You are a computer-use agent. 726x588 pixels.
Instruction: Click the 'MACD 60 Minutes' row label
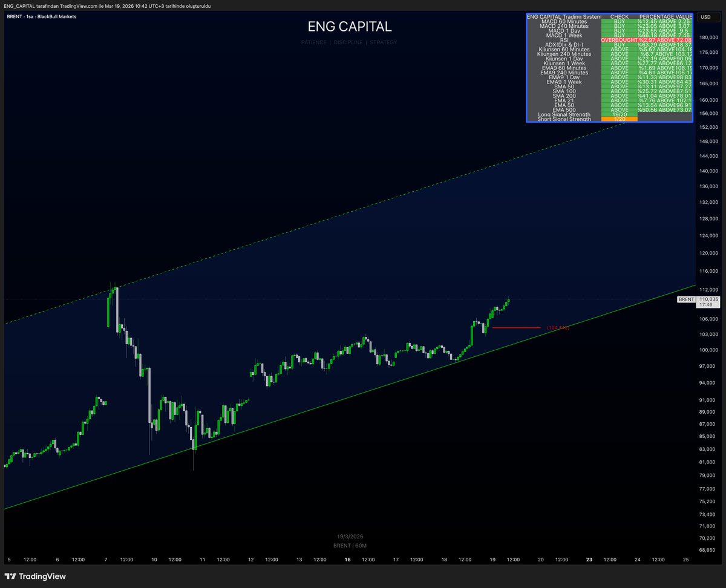[564, 22]
